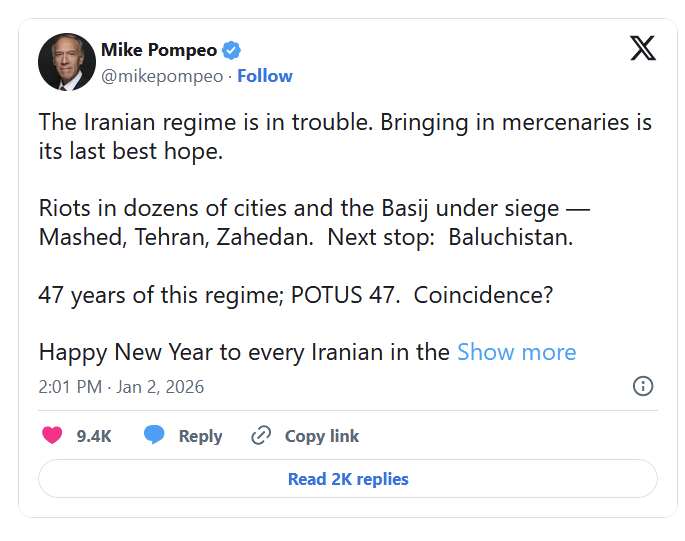The height and width of the screenshot is (541, 685).
Task: Open the 2:01 PM Jan 2, 2026 timestamp
Action: [x=121, y=386]
